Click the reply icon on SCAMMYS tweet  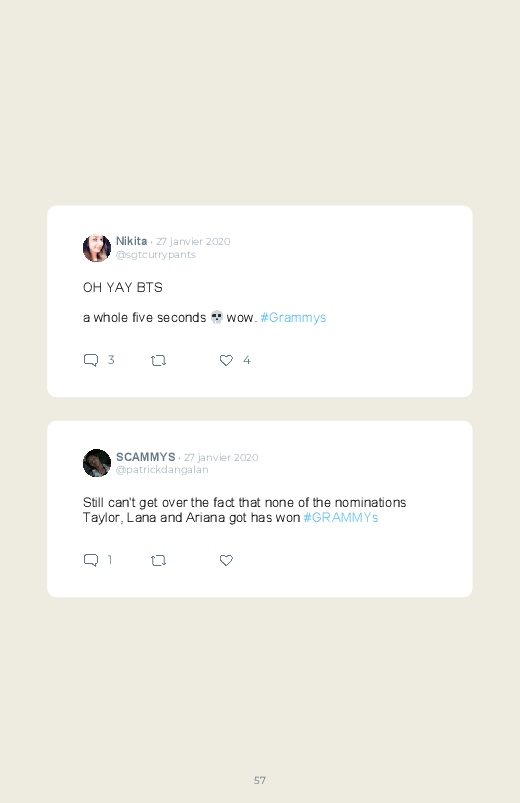(x=91, y=560)
